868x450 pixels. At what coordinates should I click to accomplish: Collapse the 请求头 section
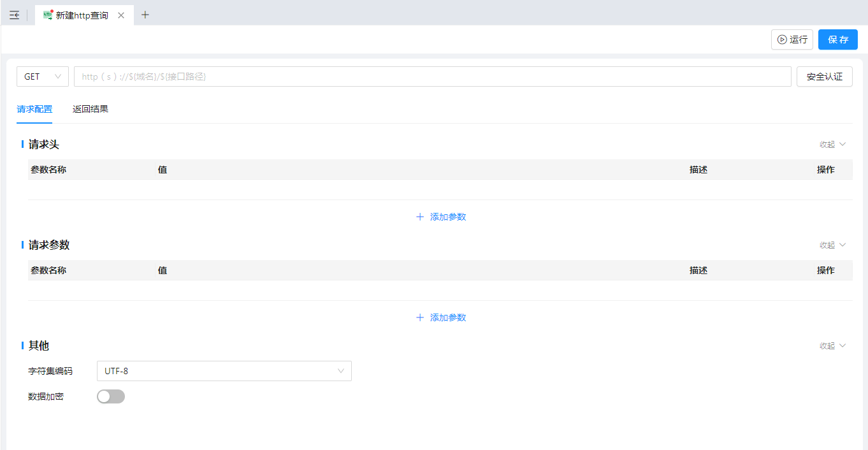tap(832, 145)
